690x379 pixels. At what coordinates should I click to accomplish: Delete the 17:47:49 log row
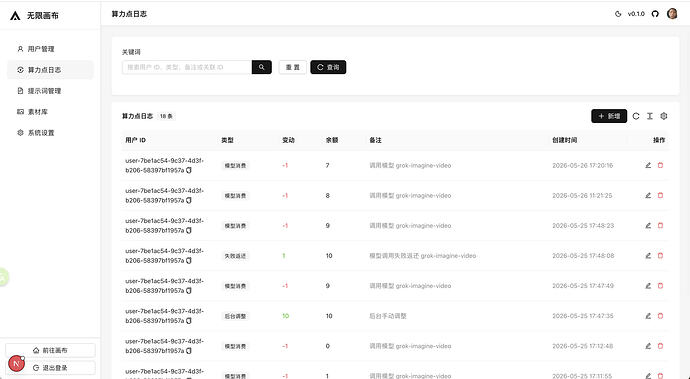(x=660, y=286)
